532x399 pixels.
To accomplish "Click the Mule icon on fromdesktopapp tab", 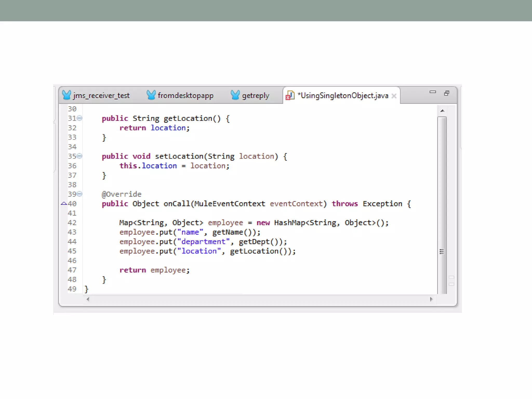I will coord(151,95).
